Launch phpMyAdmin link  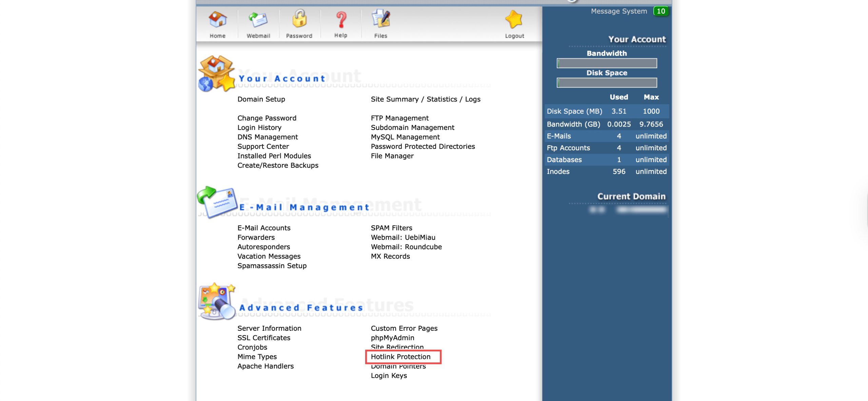pyautogui.click(x=392, y=338)
